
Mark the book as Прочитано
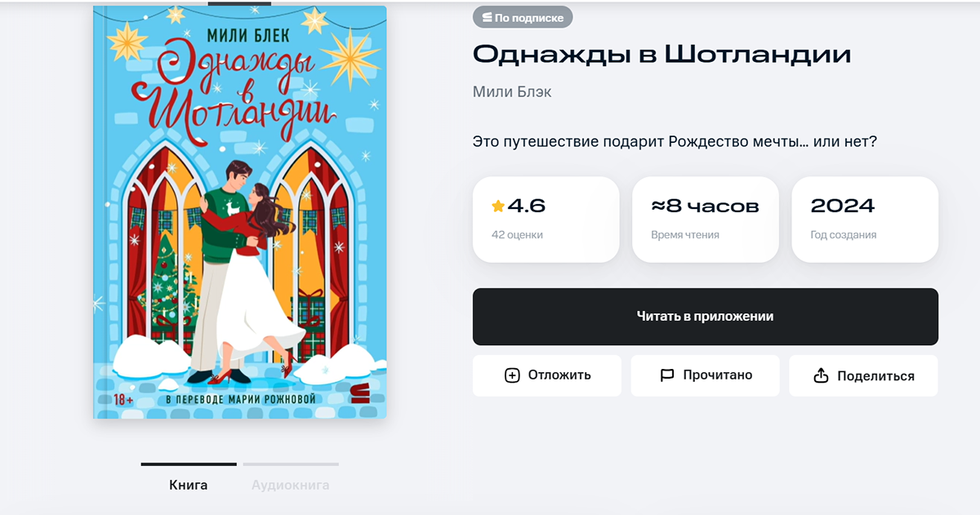click(706, 375)
